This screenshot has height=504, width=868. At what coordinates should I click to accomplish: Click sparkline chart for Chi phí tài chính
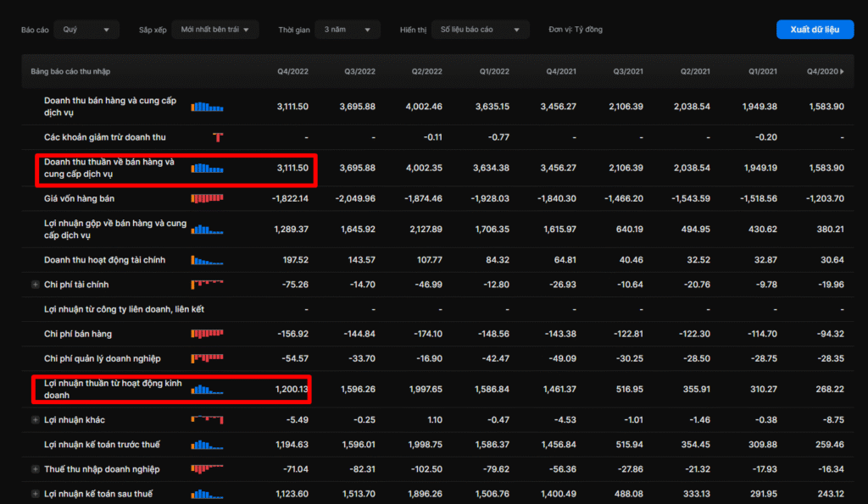(207, 285)
